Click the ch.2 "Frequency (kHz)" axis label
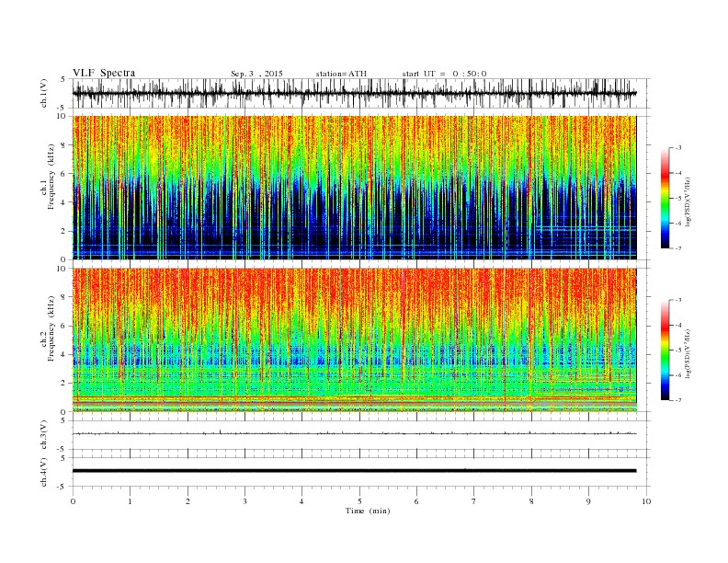The width and height of the screenshot is (728, 563). pos(51,329)
